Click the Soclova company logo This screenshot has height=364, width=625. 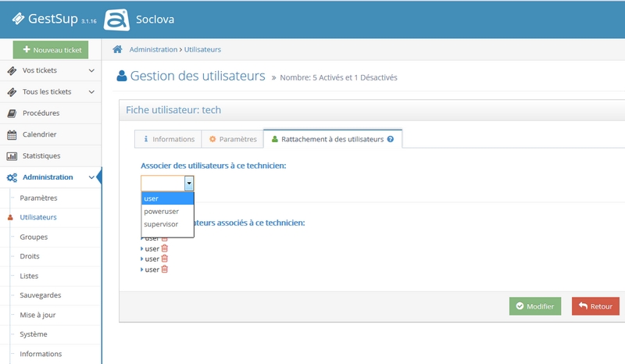coord(116,19)
